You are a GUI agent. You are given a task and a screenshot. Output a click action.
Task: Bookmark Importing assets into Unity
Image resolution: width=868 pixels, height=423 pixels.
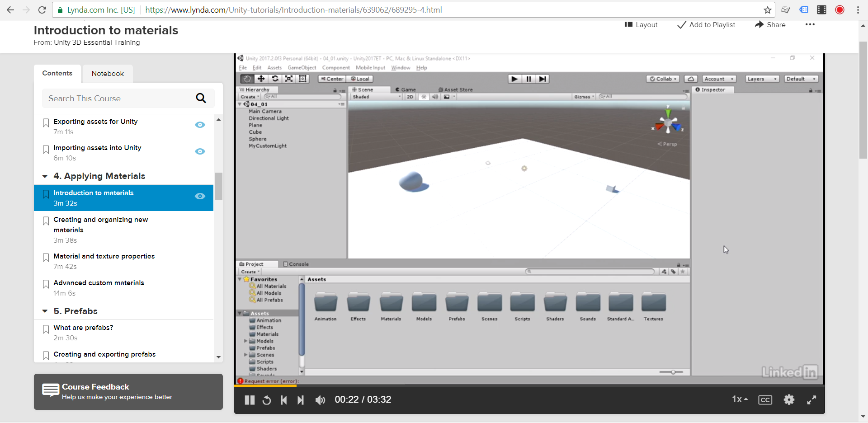click(46, 149)
